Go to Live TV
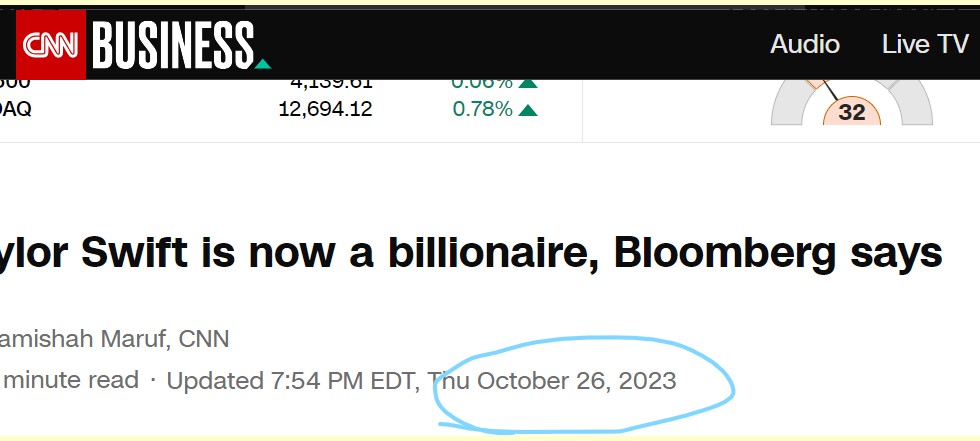980x441 pixels. 925,44
